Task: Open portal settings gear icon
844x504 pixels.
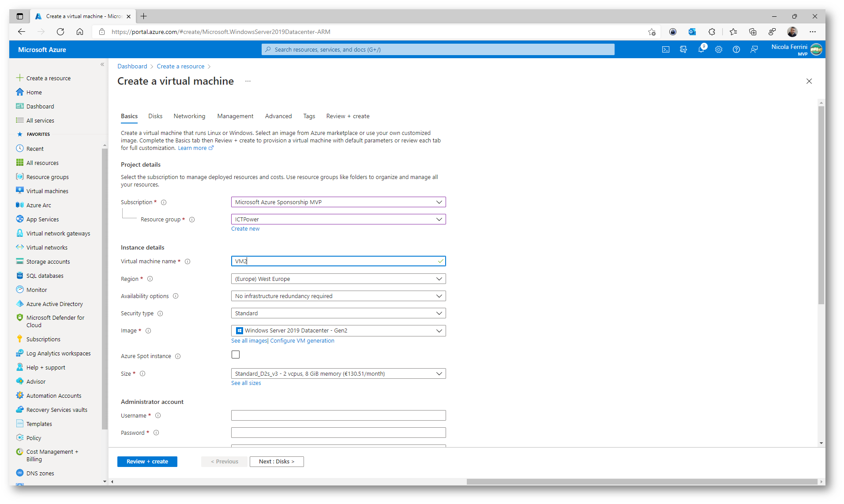Action: coord(719,49)
